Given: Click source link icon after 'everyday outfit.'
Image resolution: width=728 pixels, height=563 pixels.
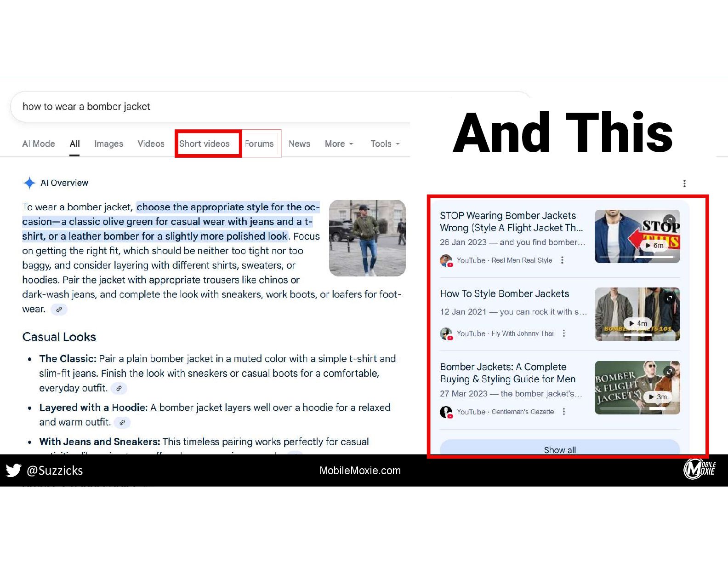Looking at the screenshot, I should click(x=119, y=389).
